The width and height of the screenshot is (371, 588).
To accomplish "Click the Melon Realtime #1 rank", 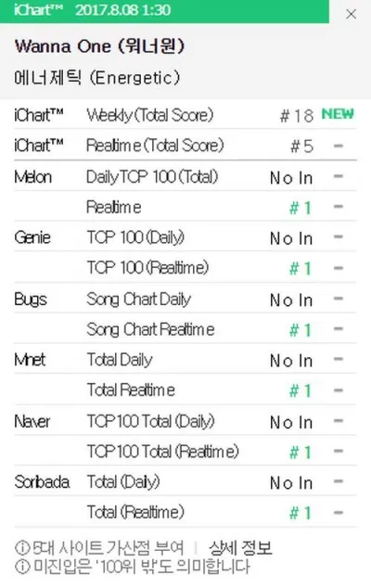I will point(301,208).
